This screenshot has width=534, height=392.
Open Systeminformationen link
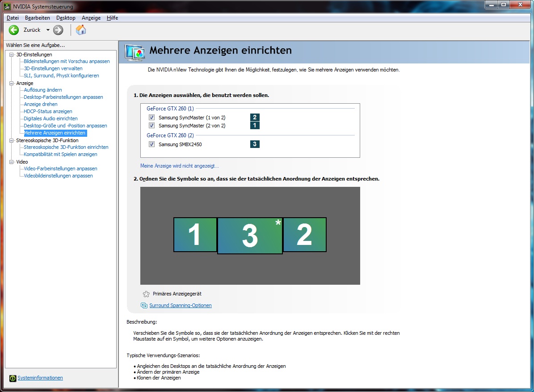pos(40,378)
